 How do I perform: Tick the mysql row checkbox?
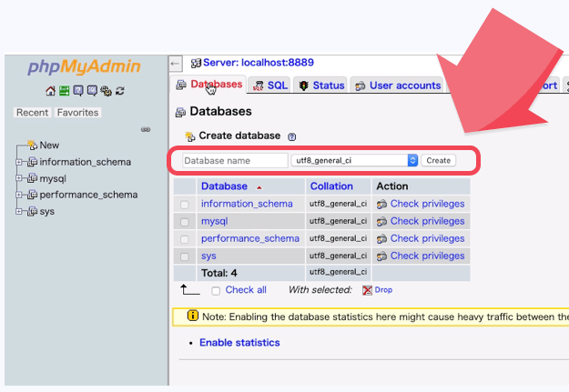(x=184, y=222)
